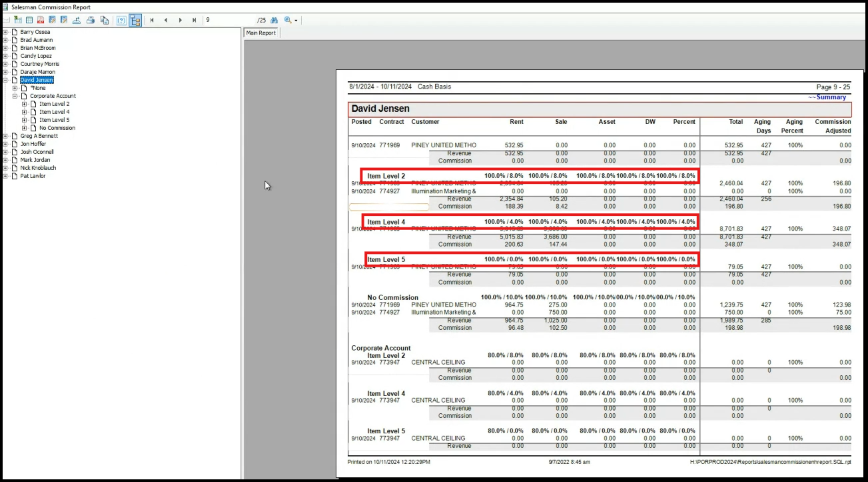The height and width of the screenshot is (482, 868).
Task: Click the Summary link in report
Action: click(829, 97)
